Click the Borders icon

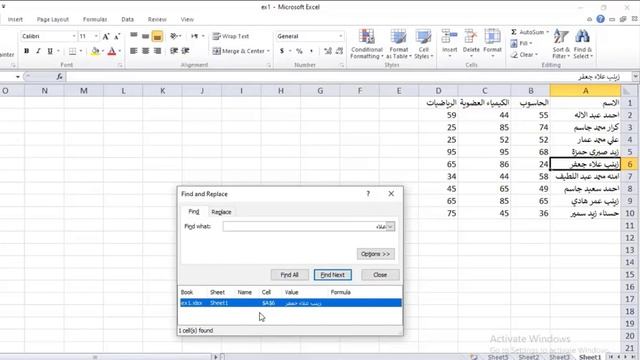coord(72,51)
